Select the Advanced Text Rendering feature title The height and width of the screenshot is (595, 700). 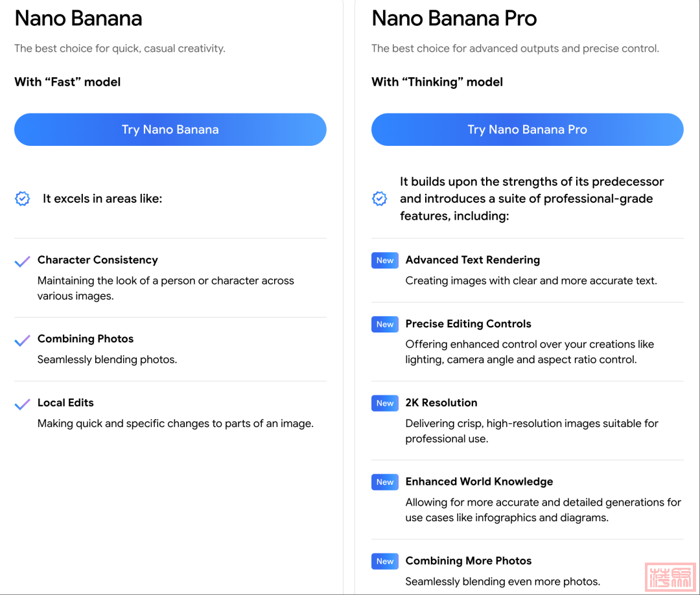(x=472, y=260)
